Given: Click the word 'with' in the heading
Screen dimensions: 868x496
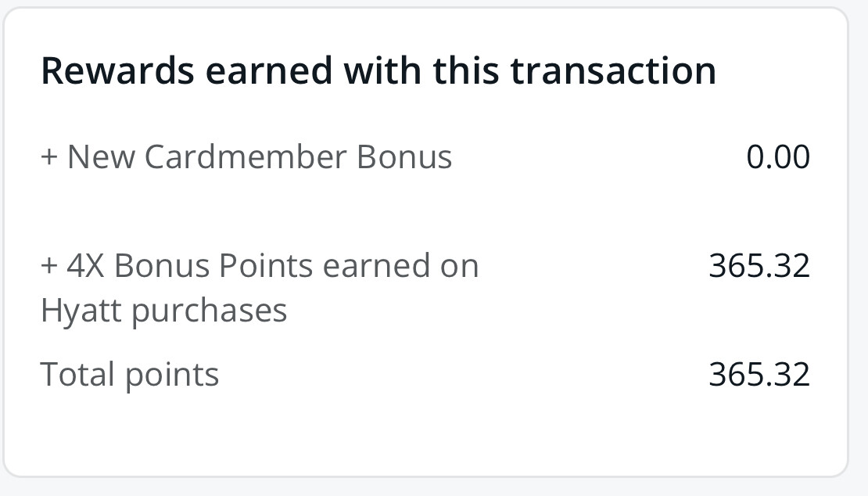Looking at the screenshot, I should tap(383, 71).
